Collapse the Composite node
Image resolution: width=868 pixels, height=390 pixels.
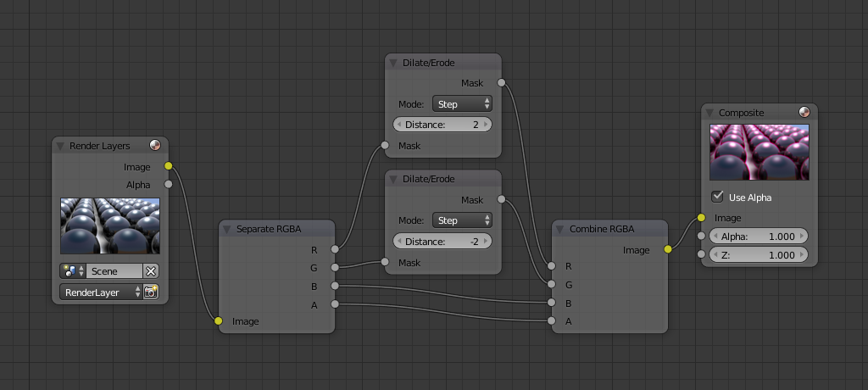click(x=710, y=113)
